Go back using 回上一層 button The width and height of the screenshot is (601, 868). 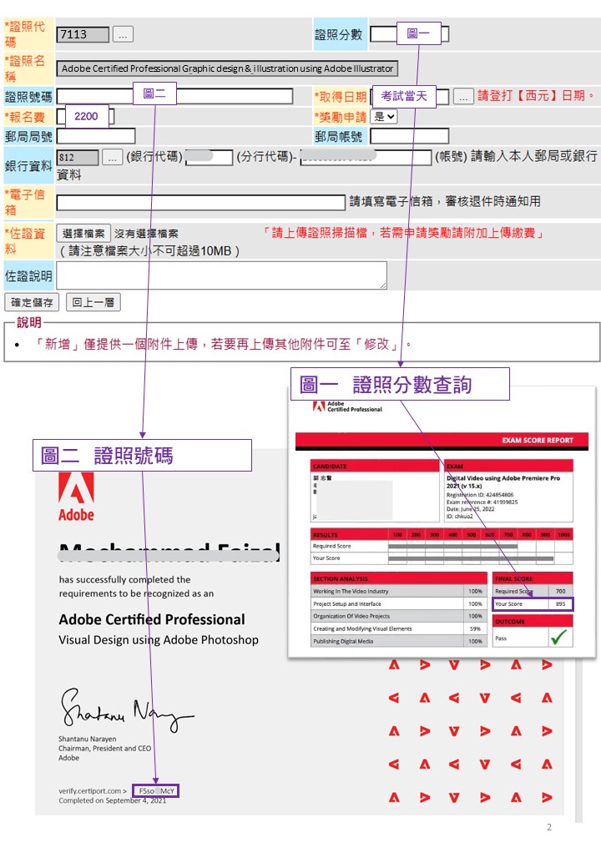pos(93,302)
